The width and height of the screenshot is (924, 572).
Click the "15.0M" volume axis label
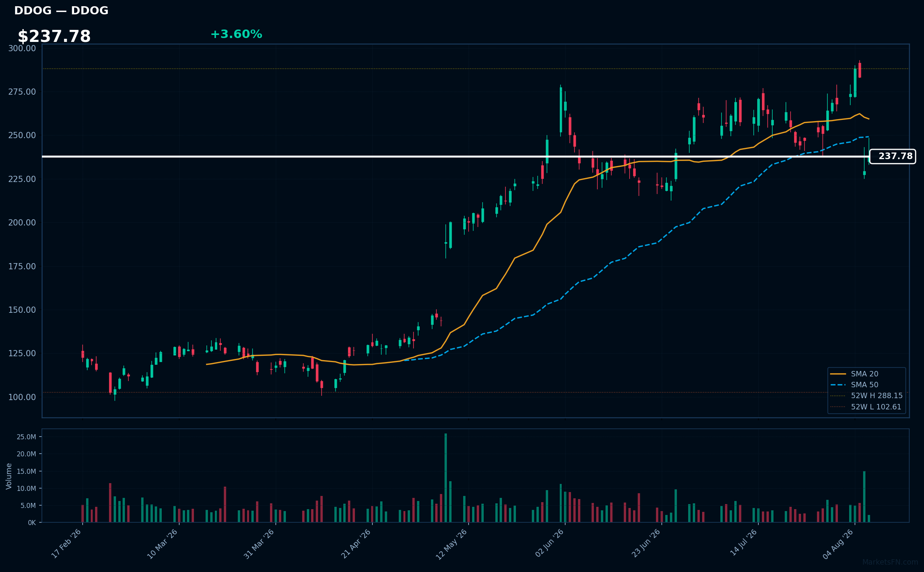(x=26, y=471)
